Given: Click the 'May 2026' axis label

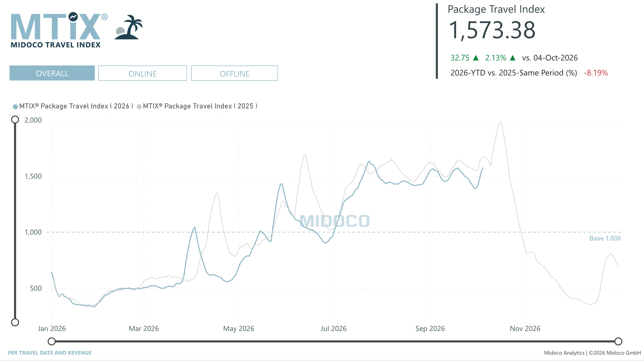Looking at the screenshot, I should pyautogui.click(x=238, y=328).
